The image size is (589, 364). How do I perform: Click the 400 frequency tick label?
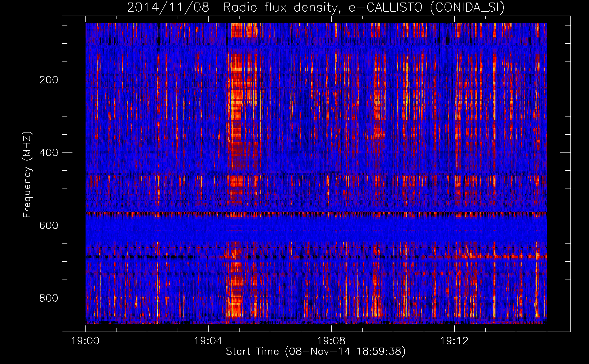tap(48, 153)
